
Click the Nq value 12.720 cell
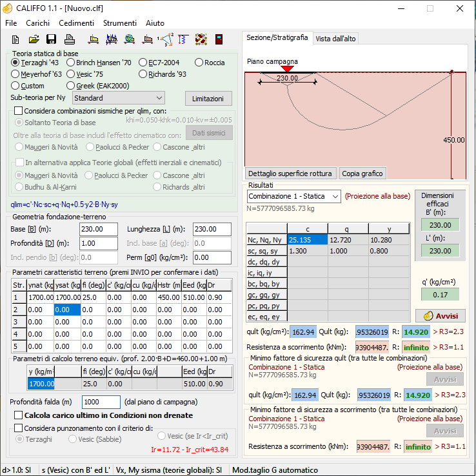pyautogui.click(x=348, y=240)
